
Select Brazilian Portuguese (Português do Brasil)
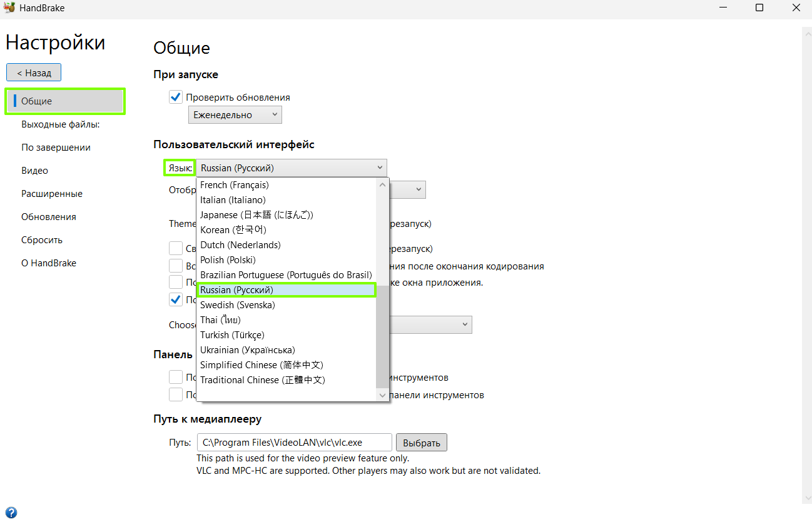click(288, 275)
